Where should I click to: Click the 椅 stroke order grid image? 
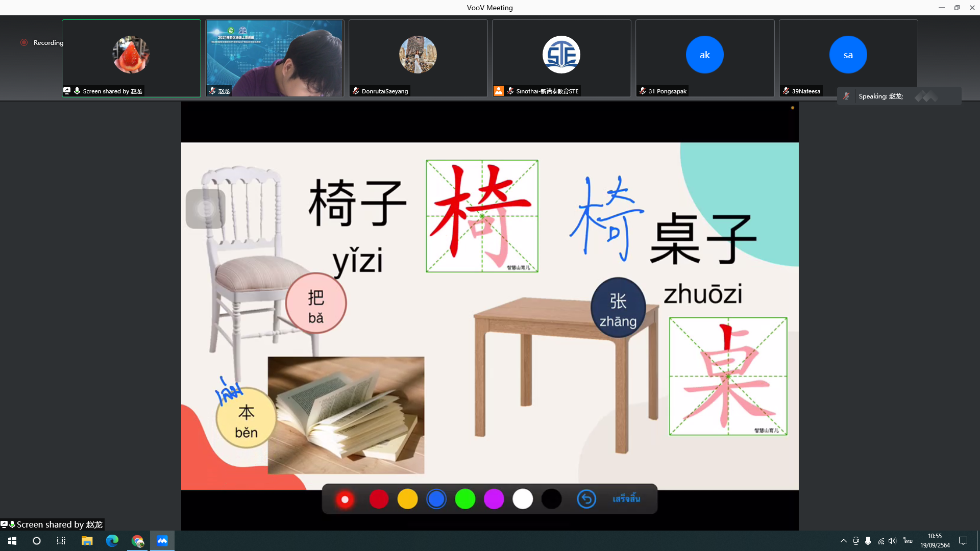coord(482,216)
